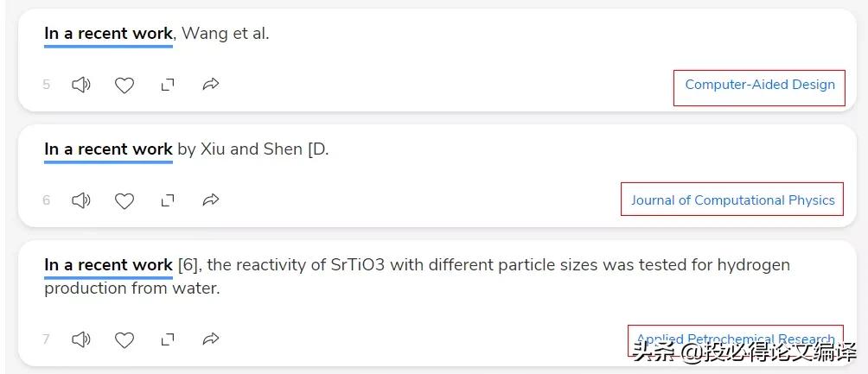The width and height of the screenshot is (868, 374).
Task: Play audio for the SrTiO3 sentence
Action: (x=80, y=339)
